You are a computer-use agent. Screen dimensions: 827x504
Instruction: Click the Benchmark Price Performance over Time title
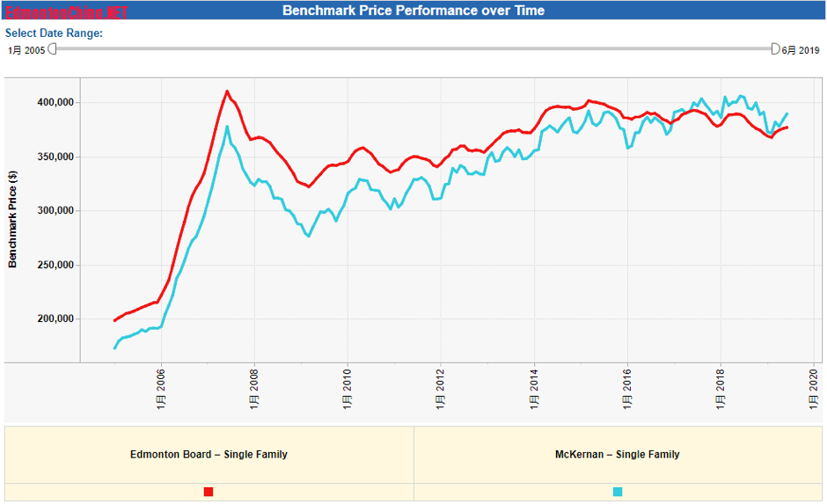[413, 11]
